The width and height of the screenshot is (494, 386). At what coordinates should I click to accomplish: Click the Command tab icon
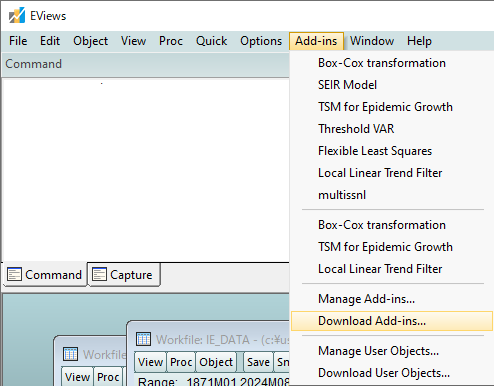[x=14, y=274]
